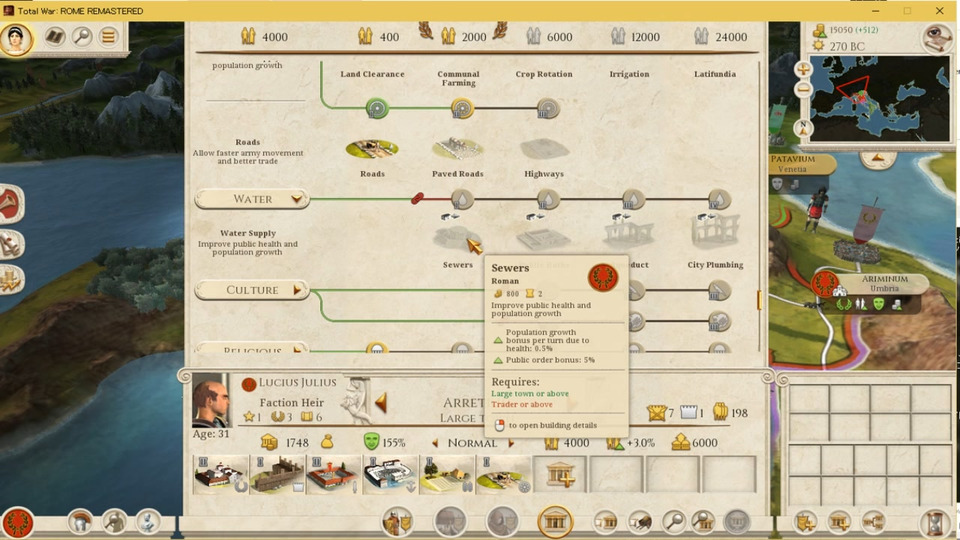Click first bottom-right build shortcut icon
The width and height of the screenshot is (960, 540).
click(x=805, y=522)
